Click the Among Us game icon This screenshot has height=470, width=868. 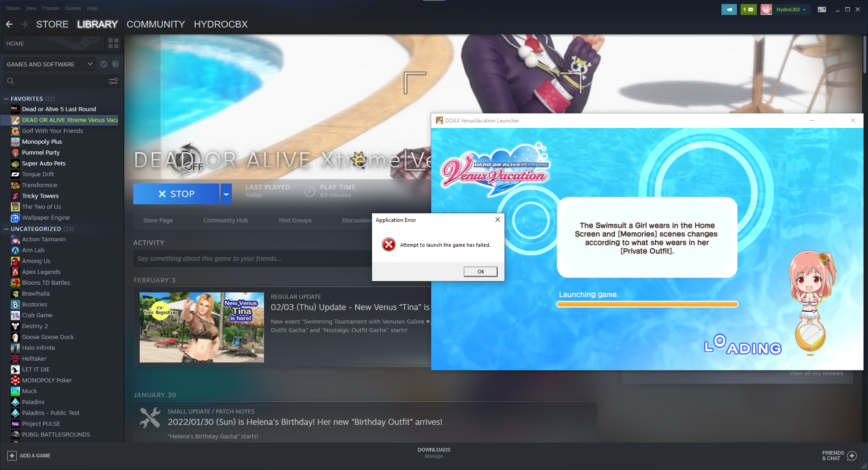tap(15, 261)
